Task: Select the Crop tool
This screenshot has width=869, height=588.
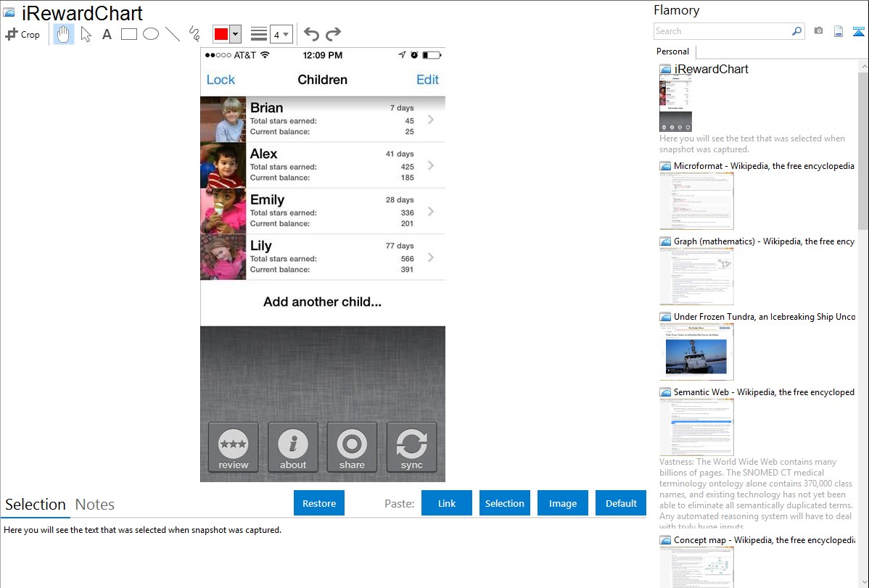Action: [x=22, y=34]
